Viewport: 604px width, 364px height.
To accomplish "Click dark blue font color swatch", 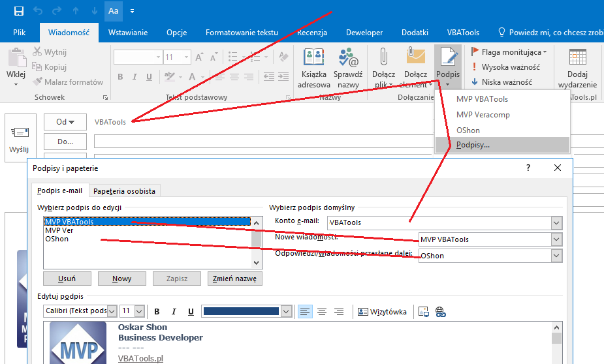I will pos(241,311).
